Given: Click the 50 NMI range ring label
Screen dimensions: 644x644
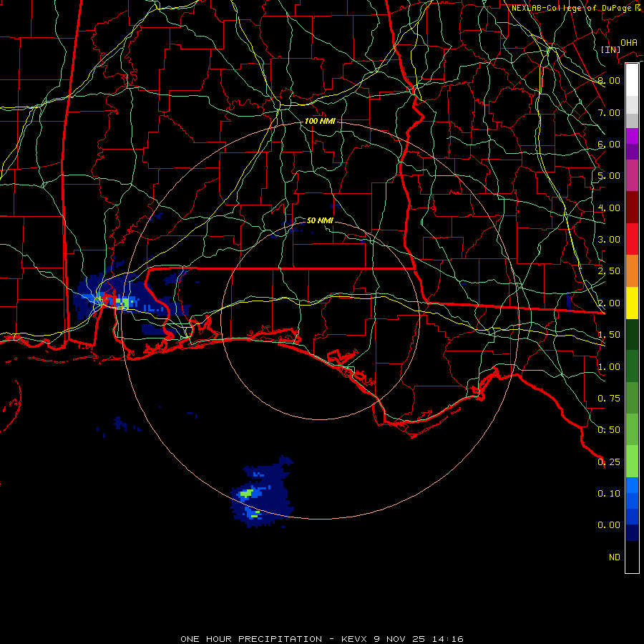Looking at the screenshot, I should (x=320, y=220).
